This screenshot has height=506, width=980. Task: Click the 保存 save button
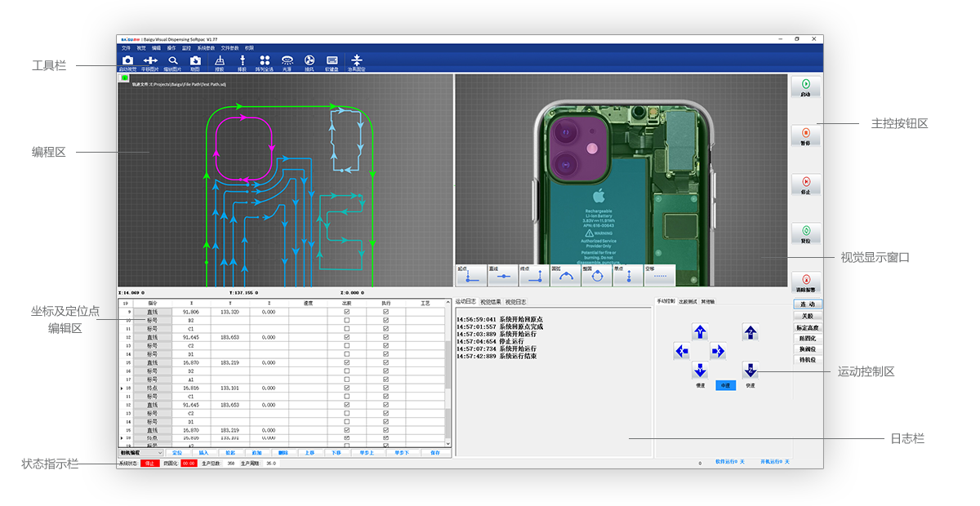(434, 452)
